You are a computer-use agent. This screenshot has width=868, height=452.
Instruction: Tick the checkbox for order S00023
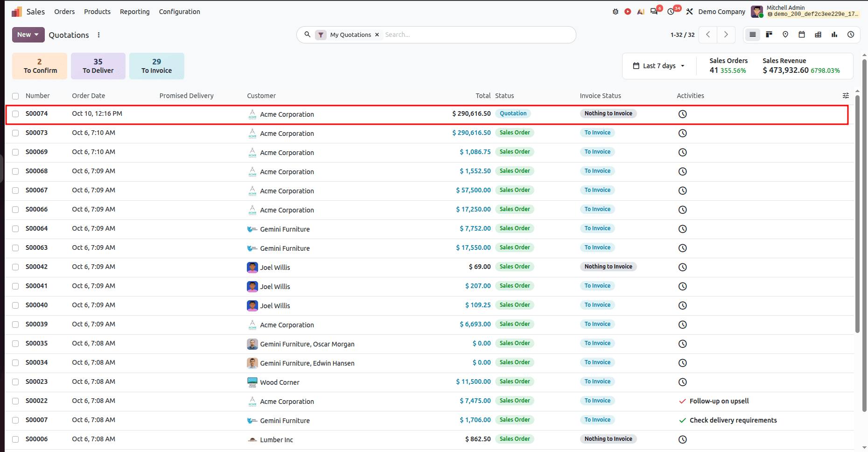pyautogui.click(x=15, y=382)
